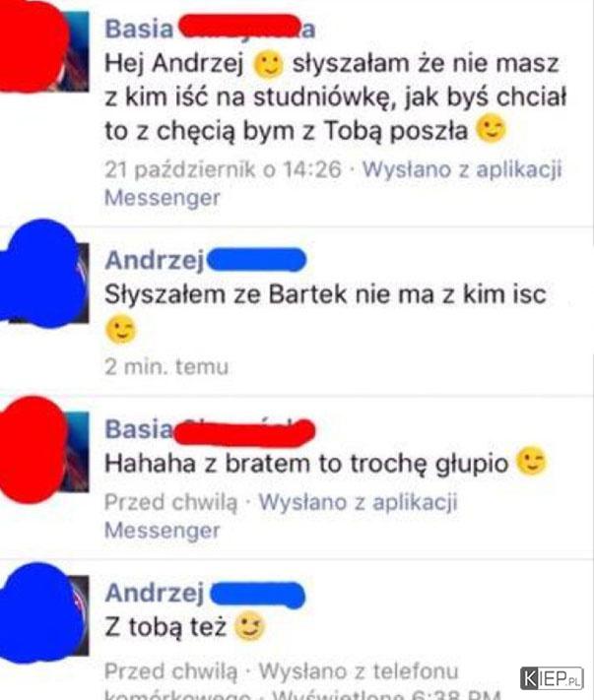Click first 'Wysłano z aplikacji Messenger' link
The image size is (594, 700).
coord(333,183)
